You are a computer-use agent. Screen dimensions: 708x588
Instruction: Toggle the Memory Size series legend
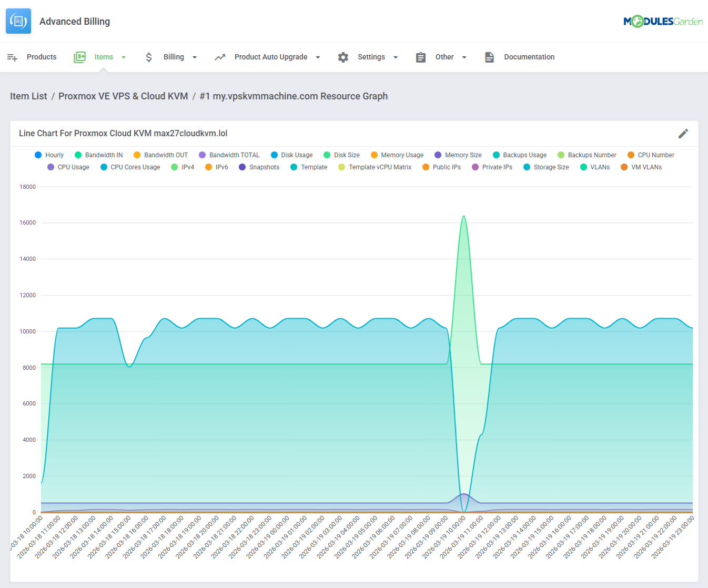[x=458, y=155]
